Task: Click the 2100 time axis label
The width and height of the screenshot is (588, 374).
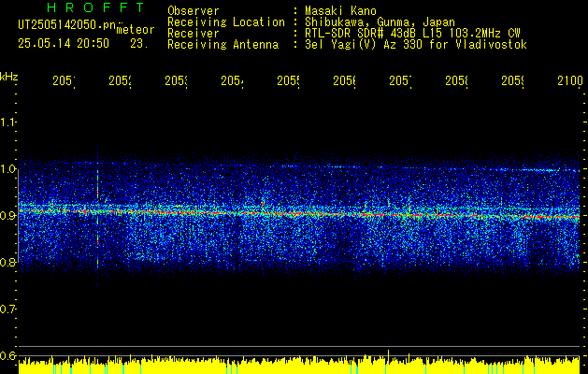Action: tap(570, 80)
